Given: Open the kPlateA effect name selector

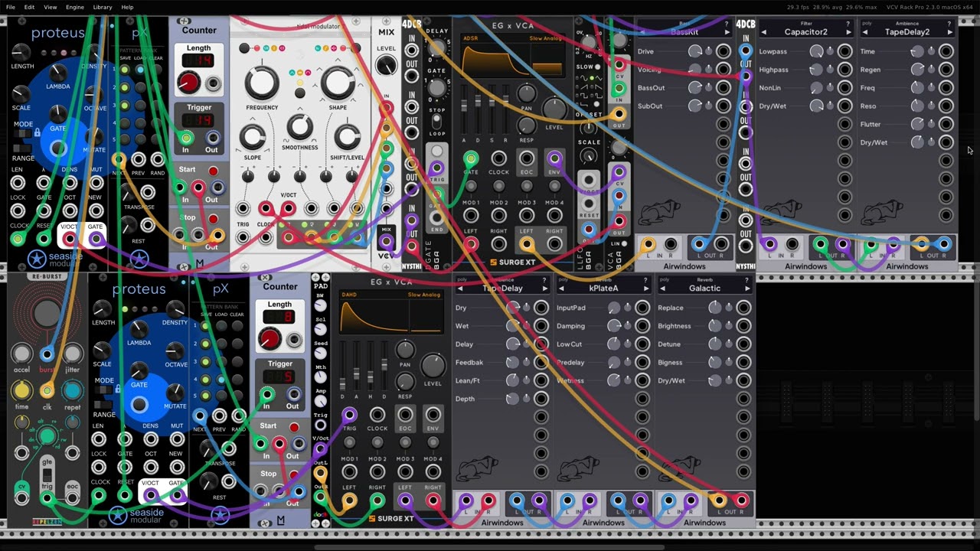Looking at the screenshot, I should pos(603,289).
